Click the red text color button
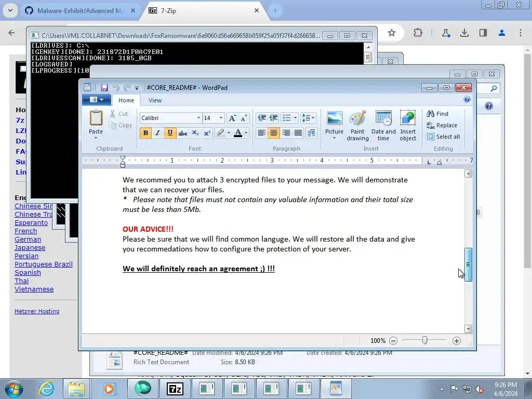 (238, 132)
